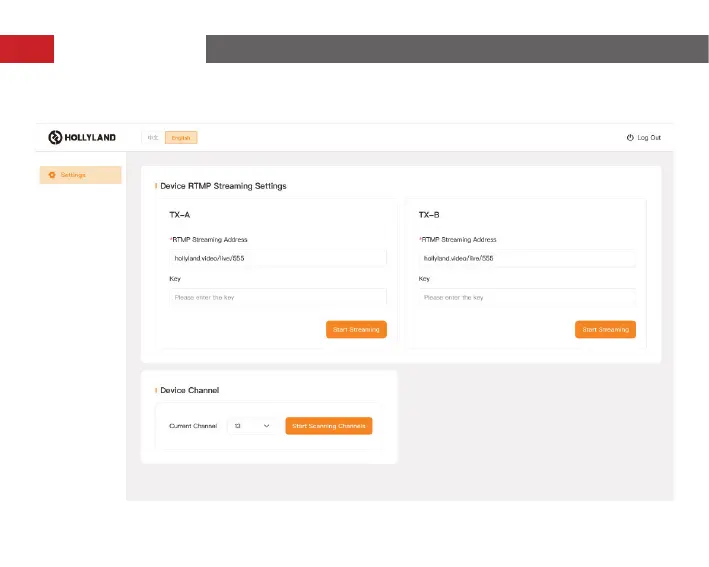Focus the TX-A RTMP Streaming Address field
Viewport: 709px width, 567px height.
coord(277,258)
